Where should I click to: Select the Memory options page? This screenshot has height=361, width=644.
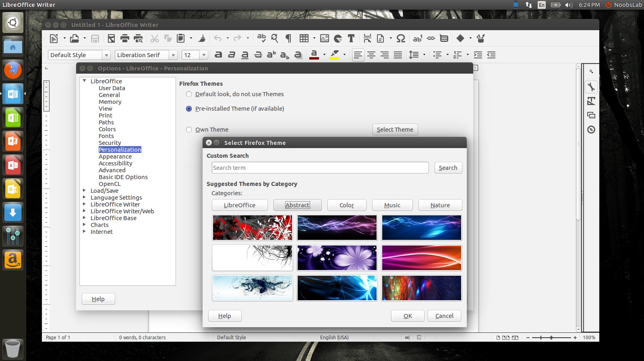(110, 102)
